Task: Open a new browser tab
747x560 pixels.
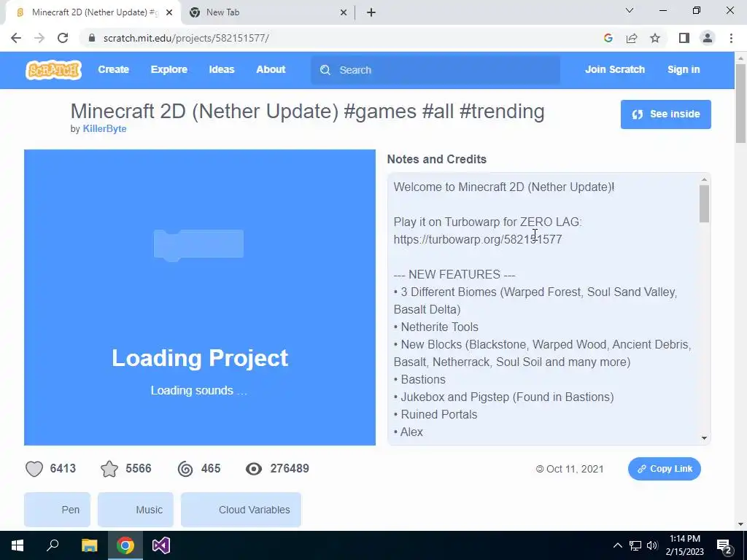Action: click(371, 13)
